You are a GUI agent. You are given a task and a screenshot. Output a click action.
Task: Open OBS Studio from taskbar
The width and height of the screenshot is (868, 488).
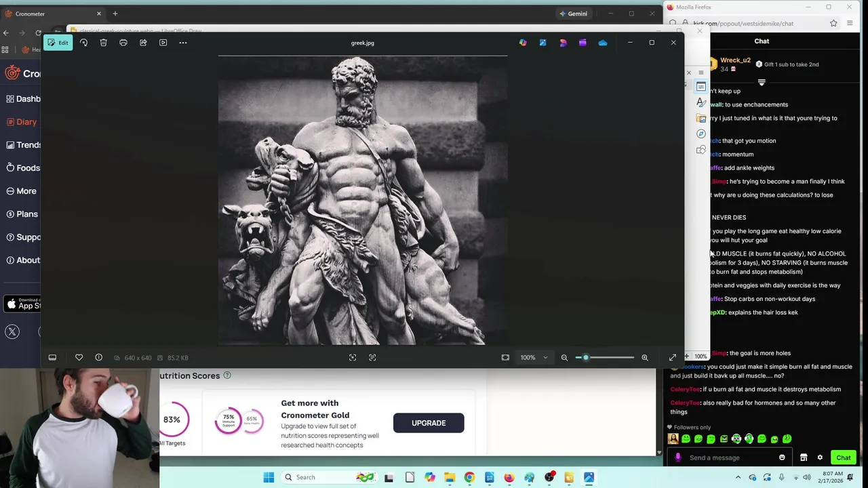(x=549, y=477)
